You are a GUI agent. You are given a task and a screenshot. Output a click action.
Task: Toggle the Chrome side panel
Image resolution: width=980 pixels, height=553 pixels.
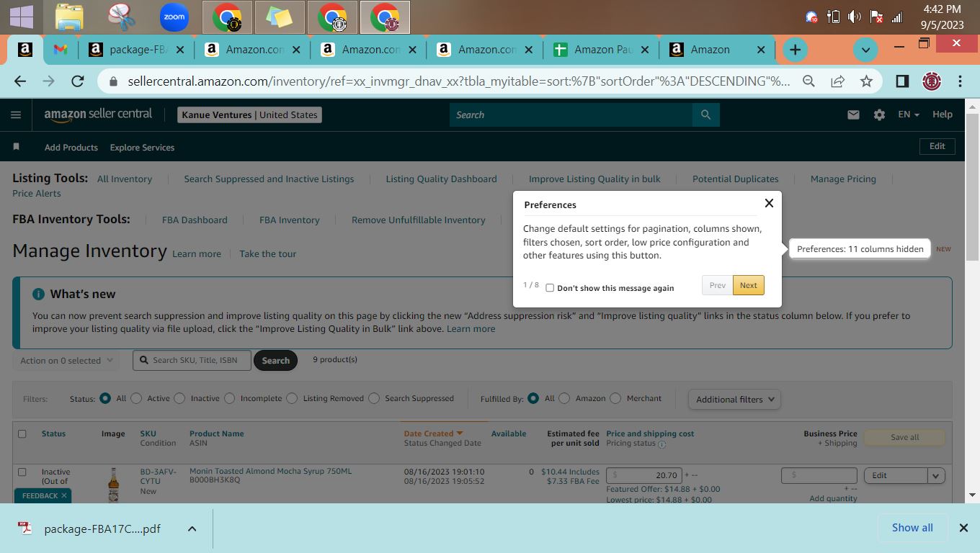pyautogui.click(x=902, y=81)
